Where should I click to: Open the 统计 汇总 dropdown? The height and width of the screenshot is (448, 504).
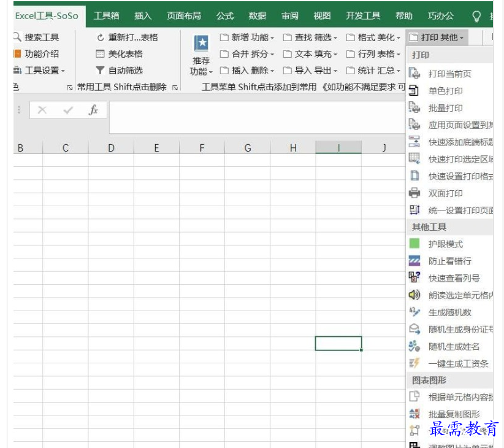point(373,71)
